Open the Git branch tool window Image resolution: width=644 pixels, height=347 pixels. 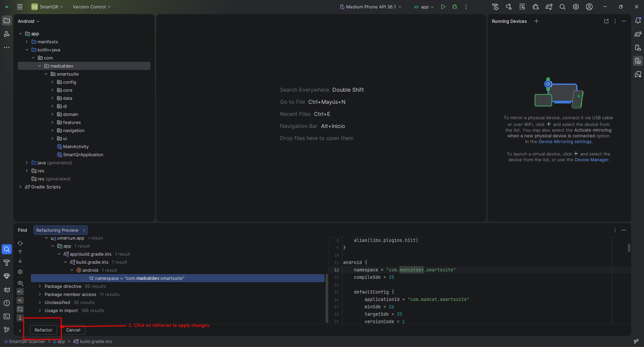[x=7, y=330]
